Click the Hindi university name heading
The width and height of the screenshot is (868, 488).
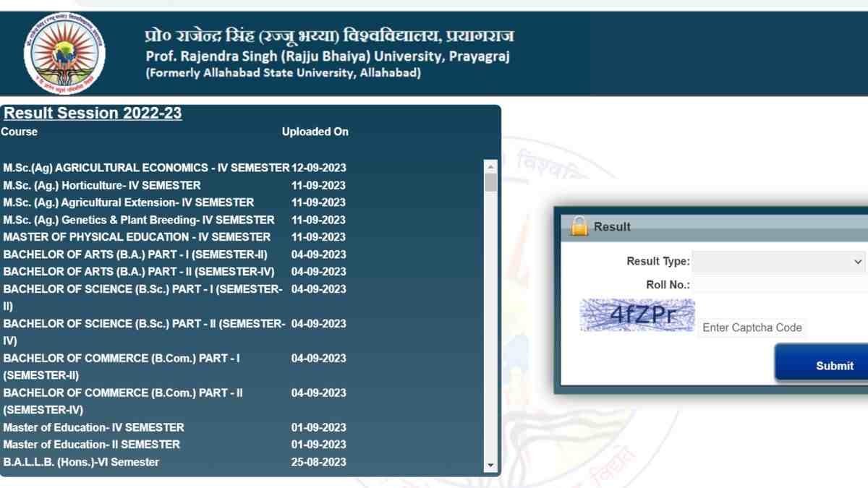tap(330, 36)
